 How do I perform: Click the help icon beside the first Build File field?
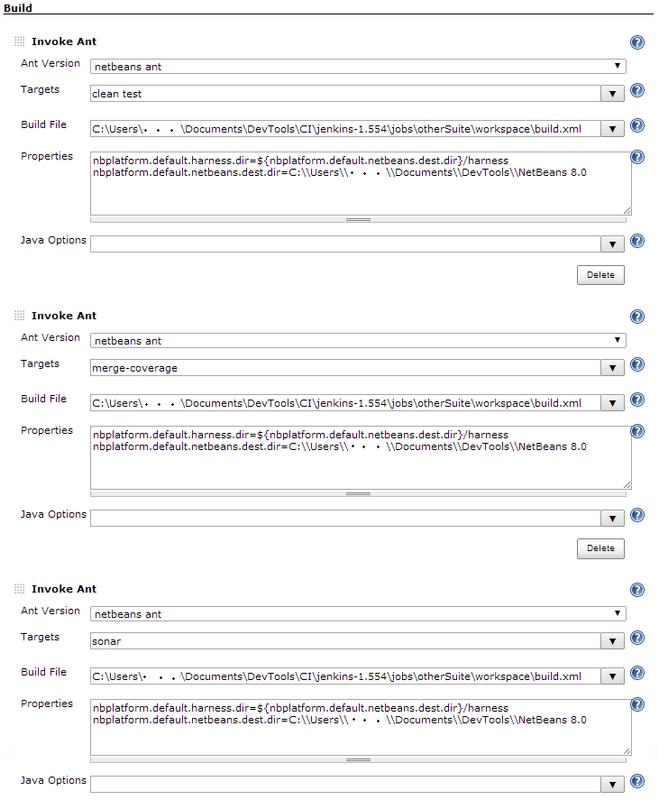[x=637, y=123]
